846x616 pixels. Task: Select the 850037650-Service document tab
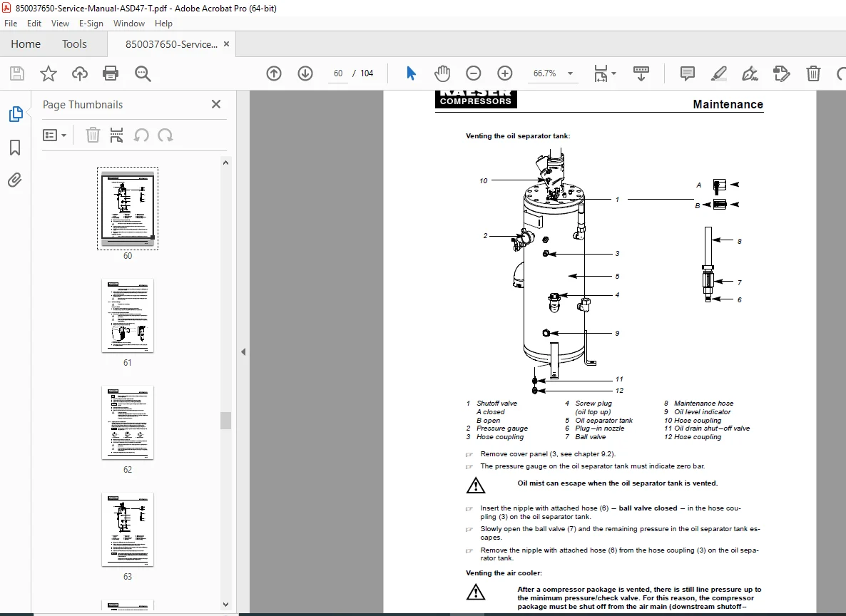pyautogui.click(x=172, y=44)
